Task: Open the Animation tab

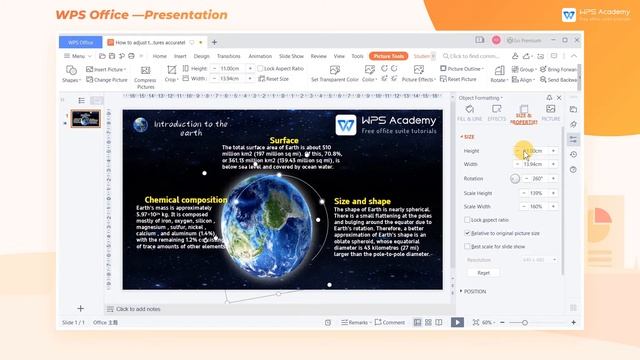Action: pyautogui.click(x=260, y=56)
